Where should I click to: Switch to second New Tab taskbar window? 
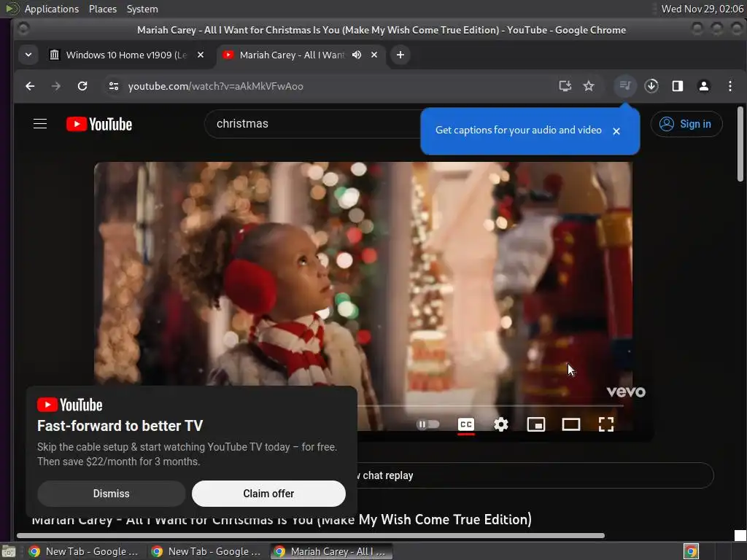click(x=208, y=551)
